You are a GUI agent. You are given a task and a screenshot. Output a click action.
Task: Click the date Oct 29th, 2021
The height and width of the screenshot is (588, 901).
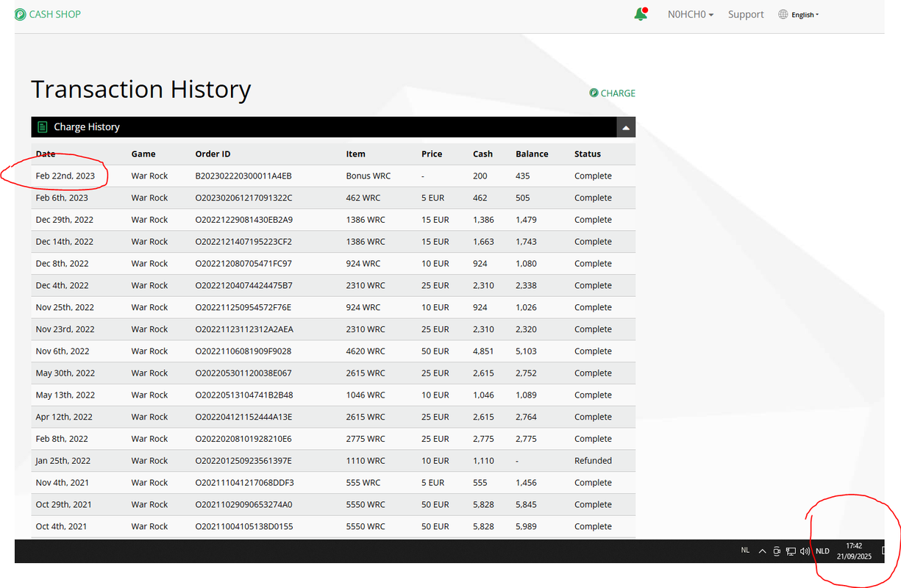point(63,505)
